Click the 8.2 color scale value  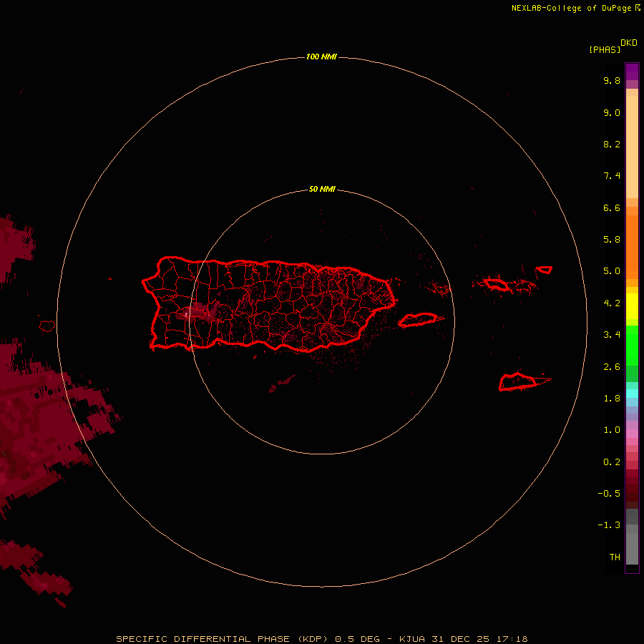coord(612,144)
